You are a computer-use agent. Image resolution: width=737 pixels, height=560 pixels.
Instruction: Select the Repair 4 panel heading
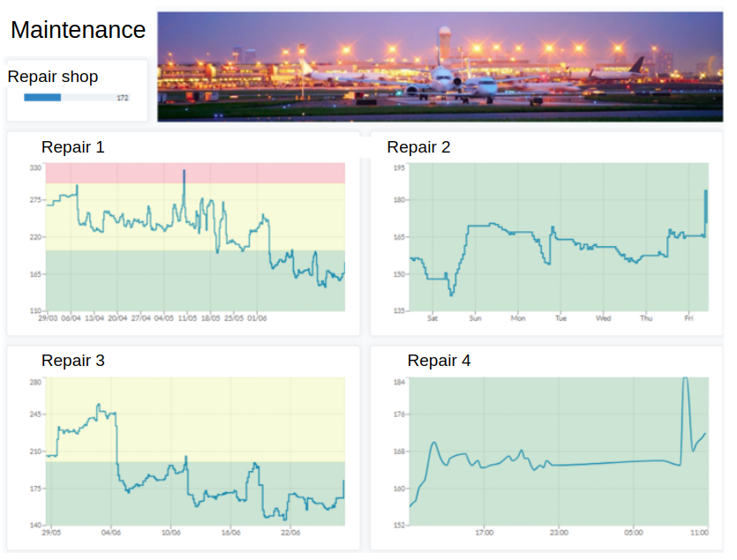439,361
